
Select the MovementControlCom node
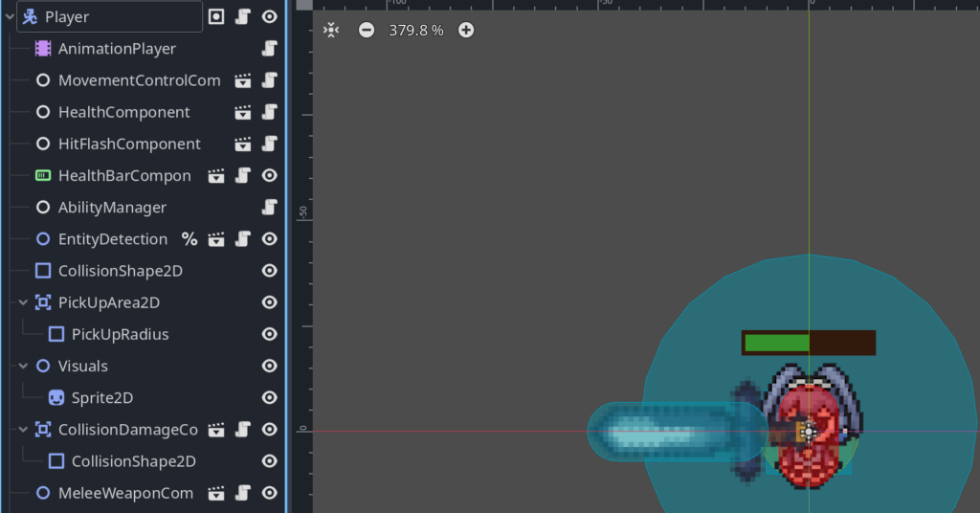(140, 80)
